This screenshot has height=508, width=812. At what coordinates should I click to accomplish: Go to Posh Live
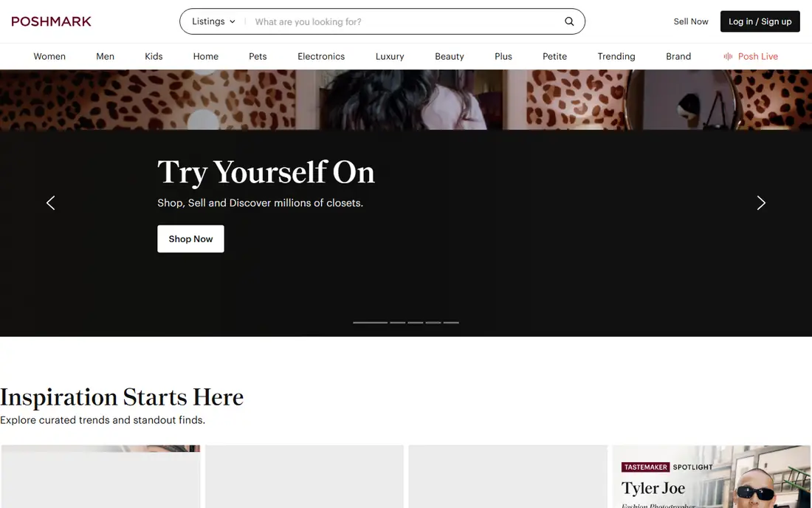click(x=751, y=56)
